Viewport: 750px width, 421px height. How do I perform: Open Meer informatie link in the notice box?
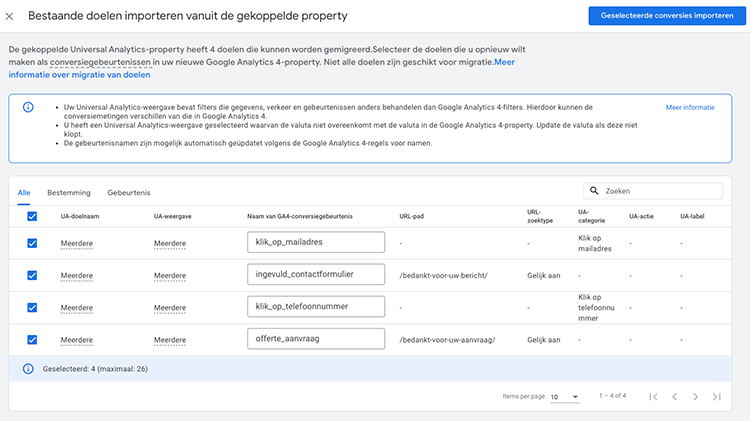pyautogui.click(x=689, y=107)
